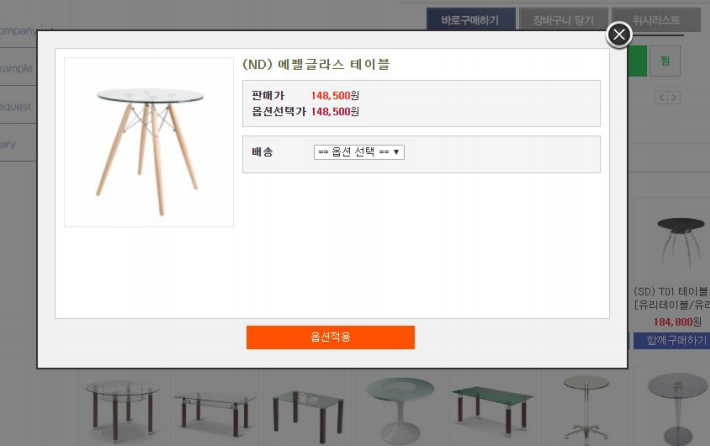Open the Company sidebar menu item
This screenshot has height=448, width=710.
[x=18, y=31]
